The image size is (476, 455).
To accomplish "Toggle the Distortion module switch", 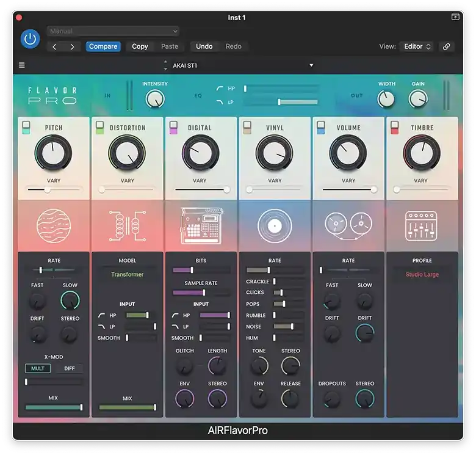I will click(99, 128).
